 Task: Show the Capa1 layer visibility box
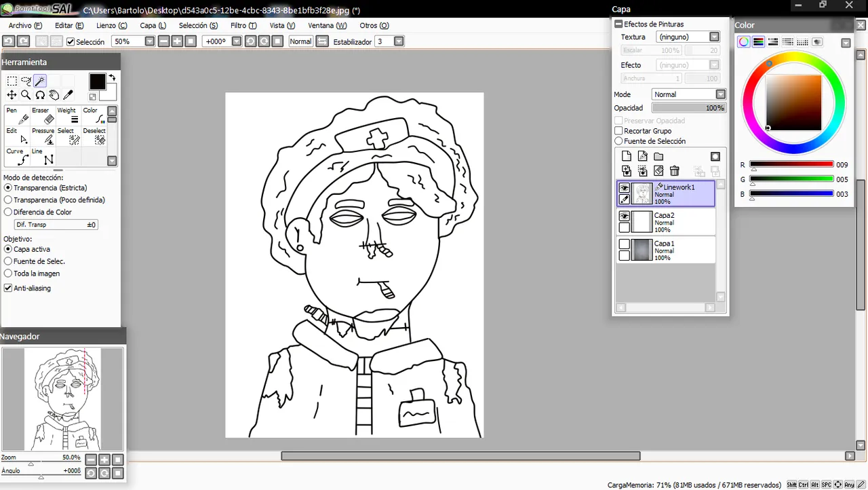tap(625, 244)
